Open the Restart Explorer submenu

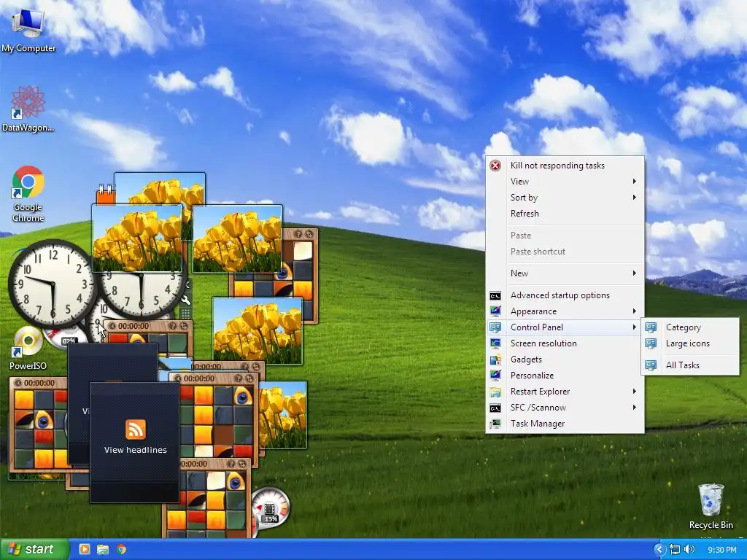(x=565, y=392)
